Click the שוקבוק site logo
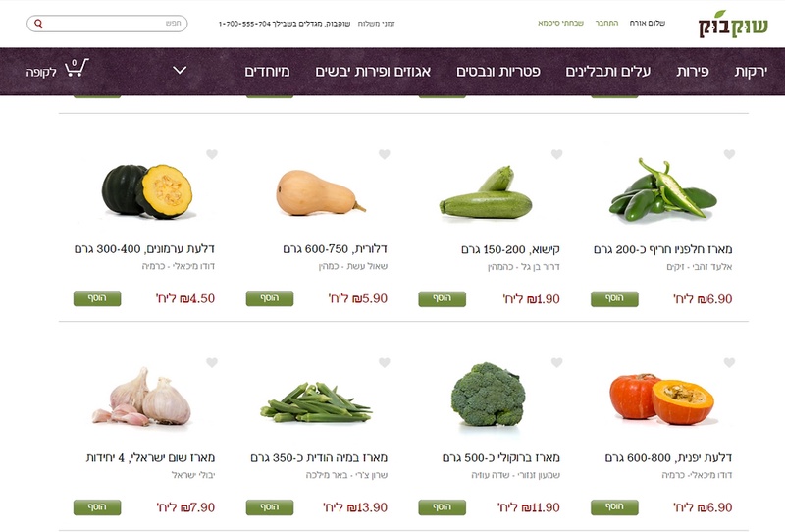The height and width of the screenshot is (532, 785). [733, 24]
